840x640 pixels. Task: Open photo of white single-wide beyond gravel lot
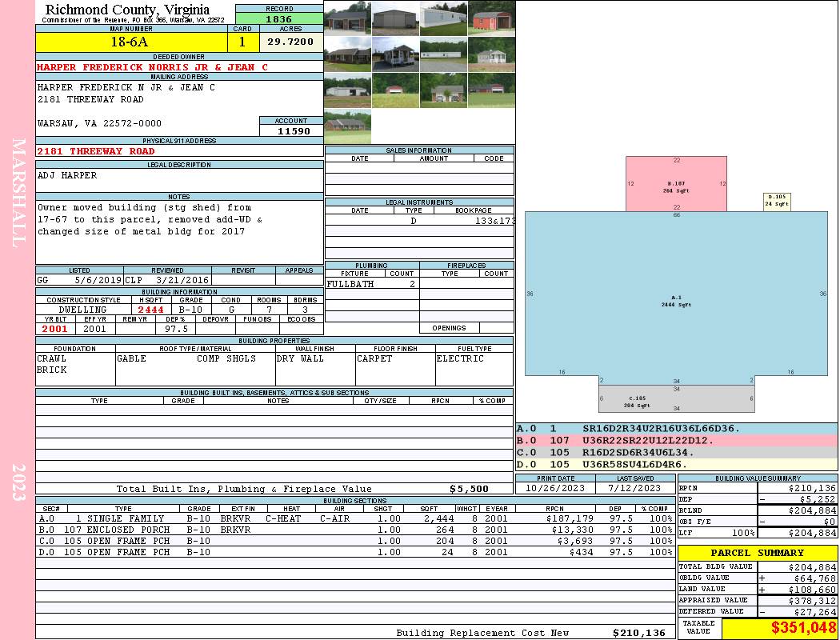(443, 54)
